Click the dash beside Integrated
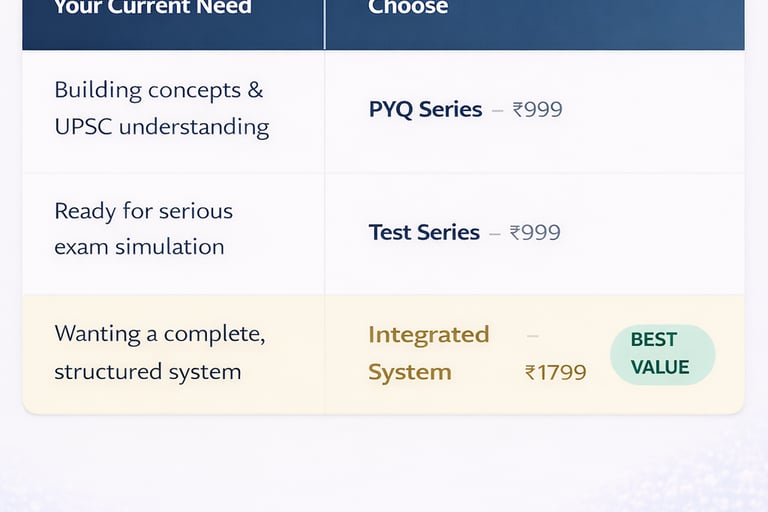Screen dimensions: 768x512 (532, 334)
